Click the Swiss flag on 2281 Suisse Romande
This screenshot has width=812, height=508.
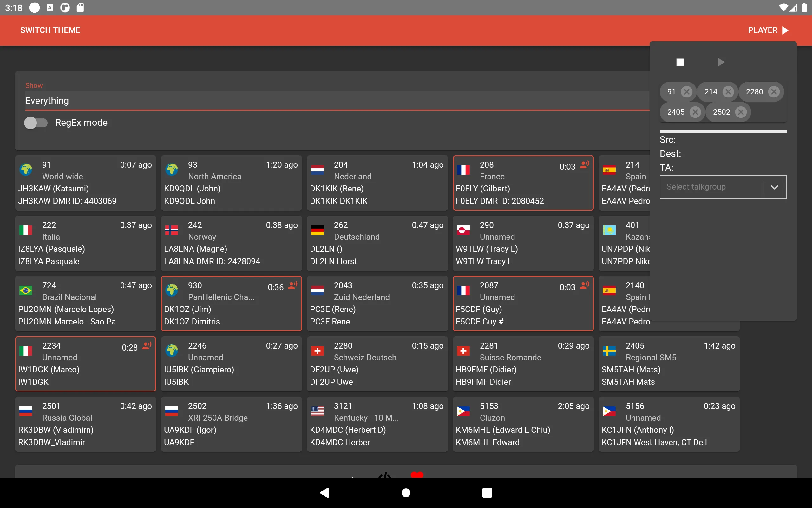point(463,351)
